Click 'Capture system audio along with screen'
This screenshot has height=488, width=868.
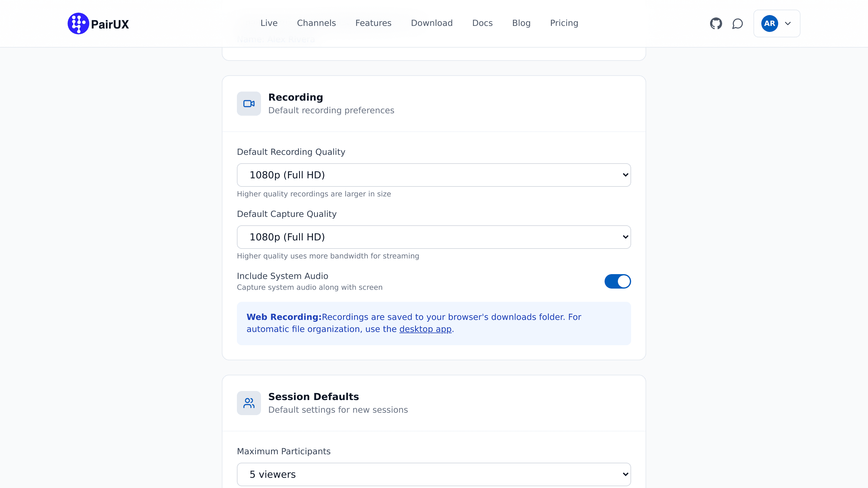[x=310, y=287]
